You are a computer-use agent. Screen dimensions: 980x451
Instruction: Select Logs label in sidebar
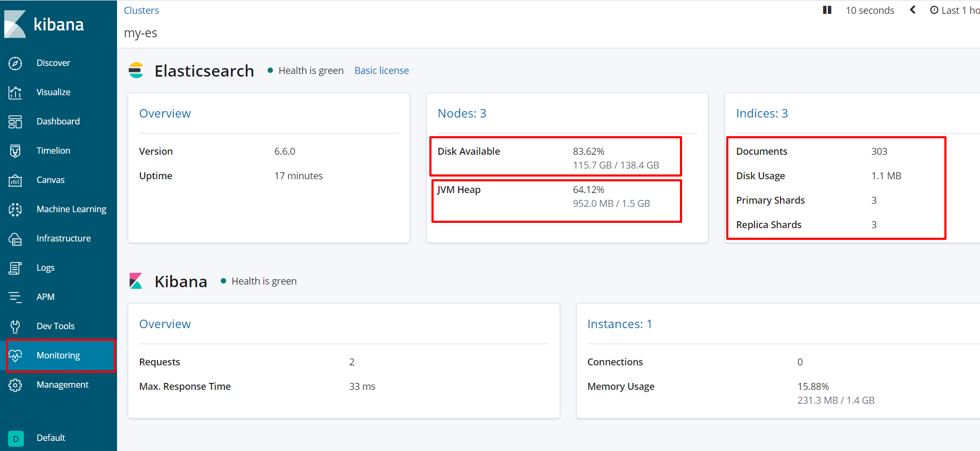45,268
